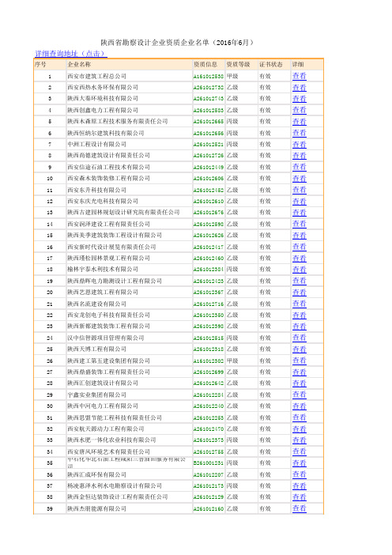
Task: Select the 资质信息 column header
Action: (205, 64)
